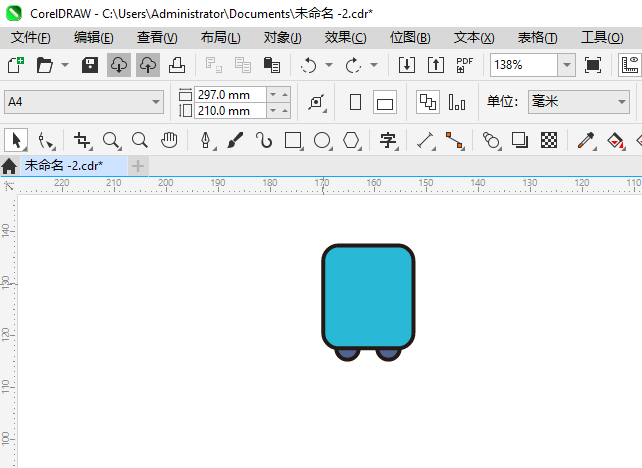Select the Polygon tool
Viewport: 642px width, 468px height.
tap(351, 140)
